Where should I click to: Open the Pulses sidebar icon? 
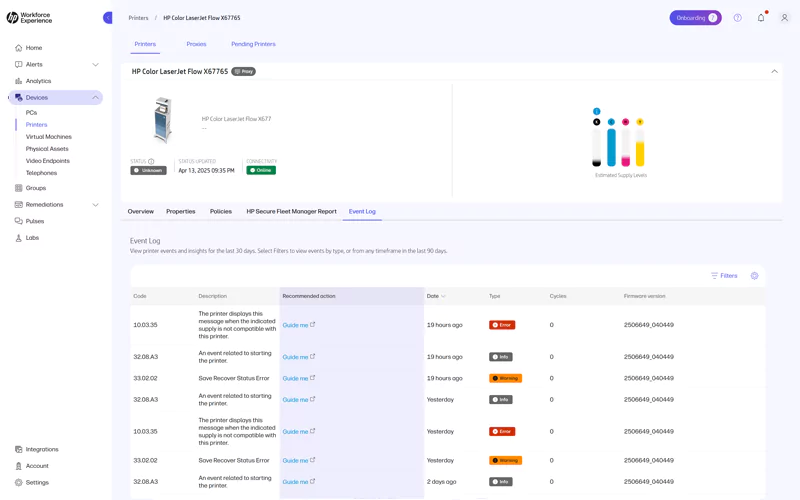(18, 221)
